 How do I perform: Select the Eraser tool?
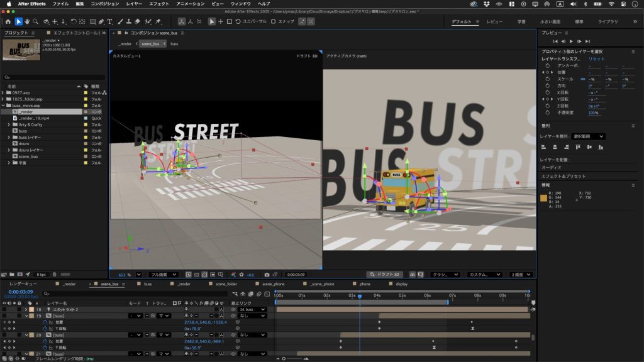(x=137, y=21)
